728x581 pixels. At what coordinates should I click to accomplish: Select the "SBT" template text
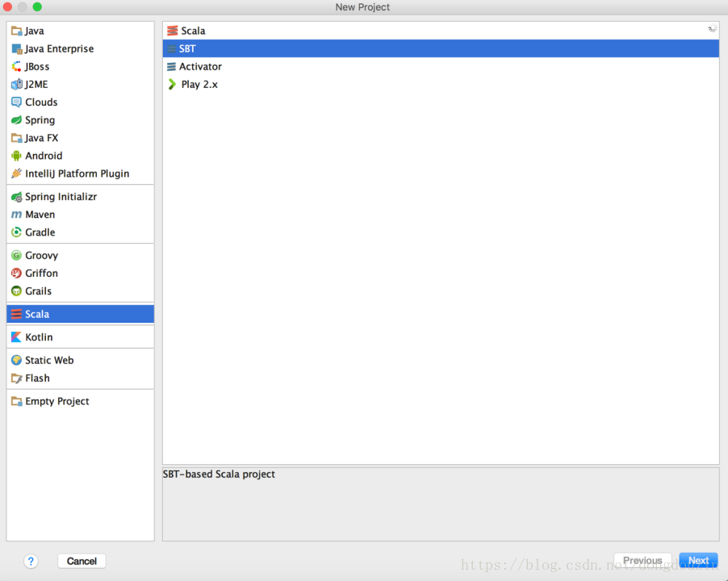tap(187, 48)
